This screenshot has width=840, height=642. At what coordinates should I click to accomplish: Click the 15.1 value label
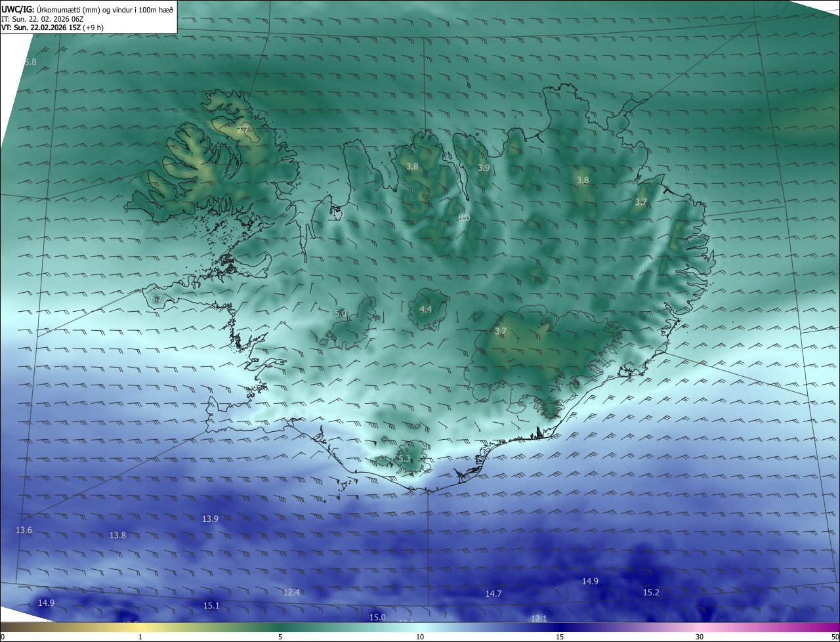(x=211, y=606)
